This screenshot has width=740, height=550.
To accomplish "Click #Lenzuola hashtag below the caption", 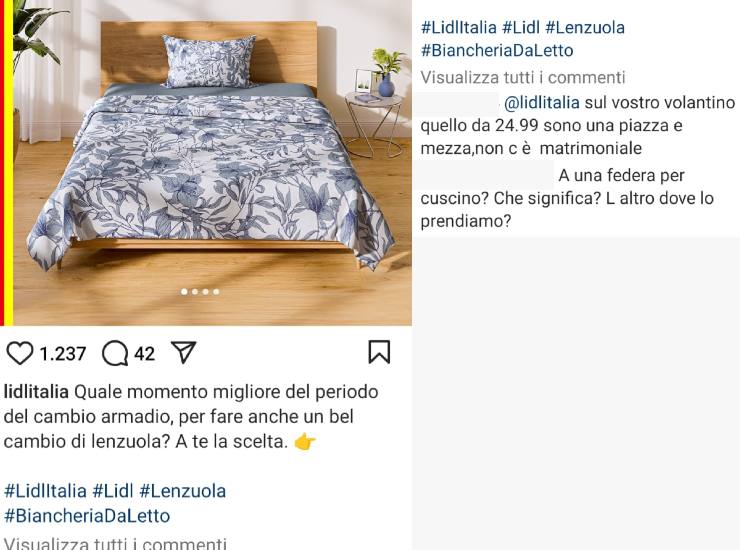I will (x=183, y=491).
